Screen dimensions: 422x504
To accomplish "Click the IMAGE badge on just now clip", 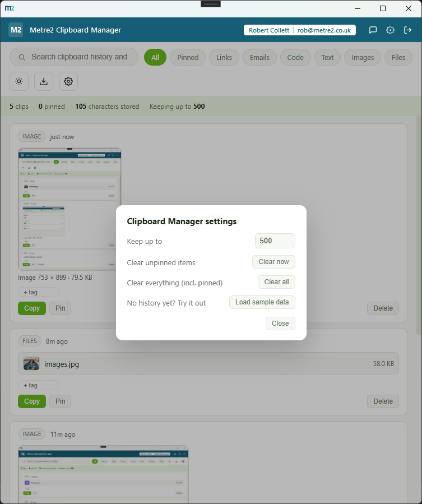I will 32,137.
